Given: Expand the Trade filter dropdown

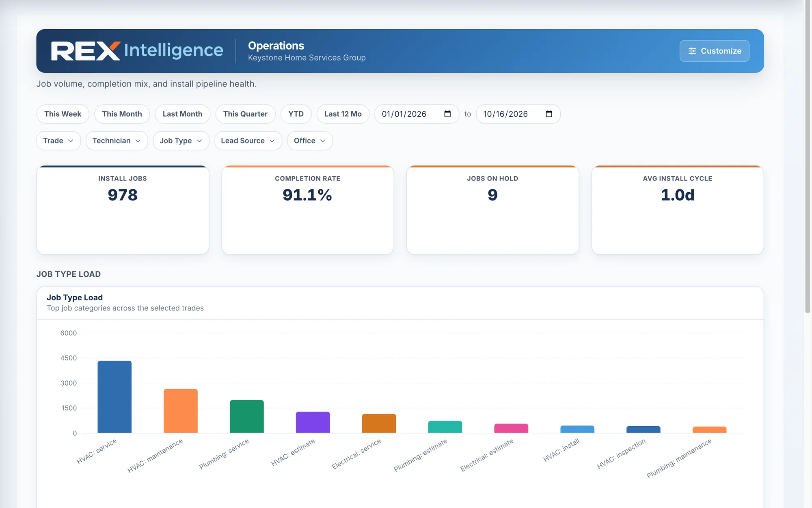Looking at the screenshot, I should tap(58, 141).
